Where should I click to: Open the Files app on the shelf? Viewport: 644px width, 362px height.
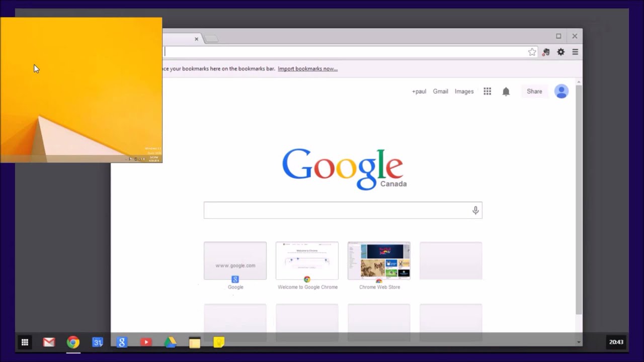[195, 342]
